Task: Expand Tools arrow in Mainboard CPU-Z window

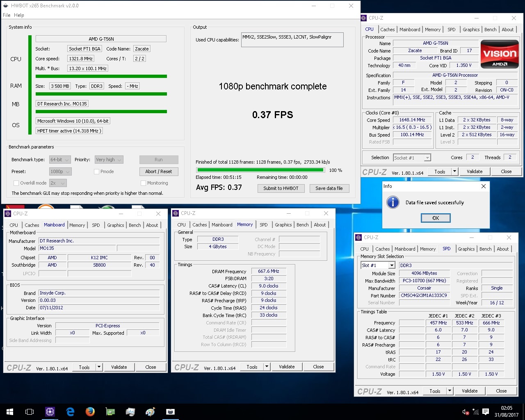Action: pos(99,367)
